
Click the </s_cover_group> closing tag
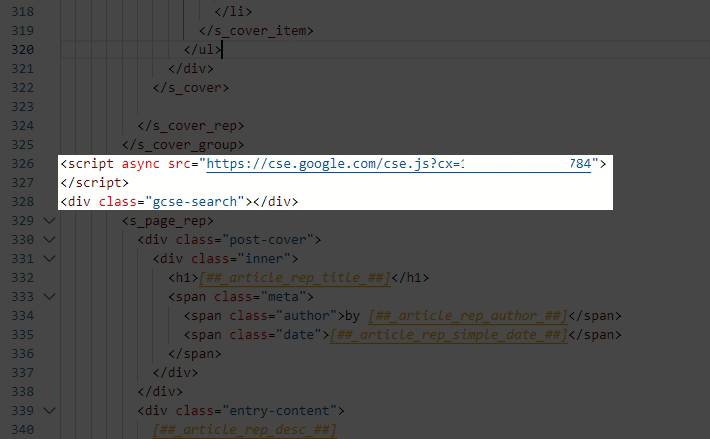tap(183, 145)
